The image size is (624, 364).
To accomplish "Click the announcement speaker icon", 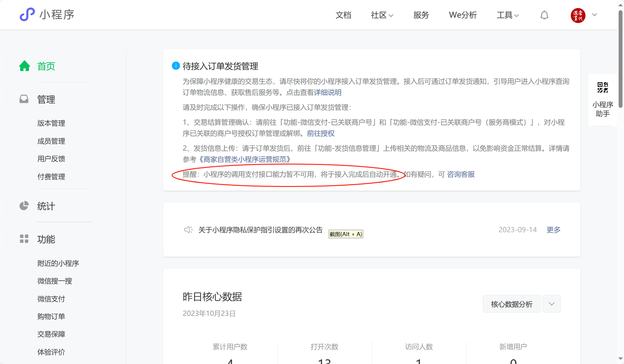I will (x=188, y=230).
